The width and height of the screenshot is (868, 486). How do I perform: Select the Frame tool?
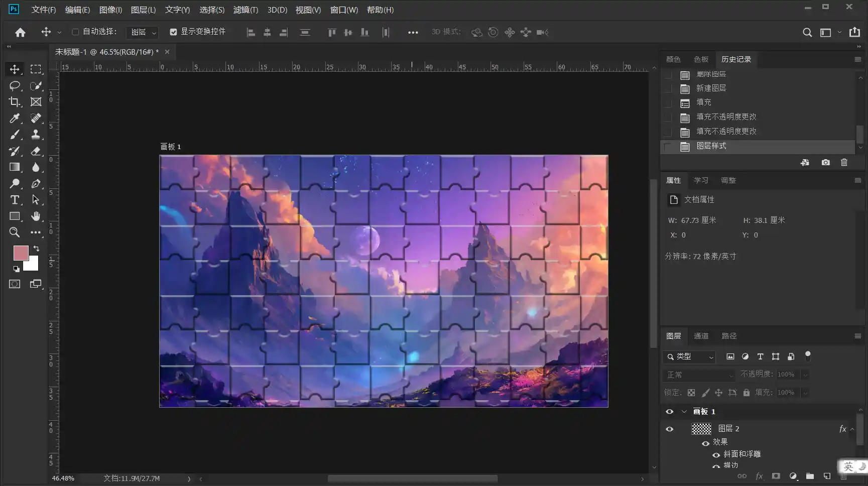[x=36, y=102]
